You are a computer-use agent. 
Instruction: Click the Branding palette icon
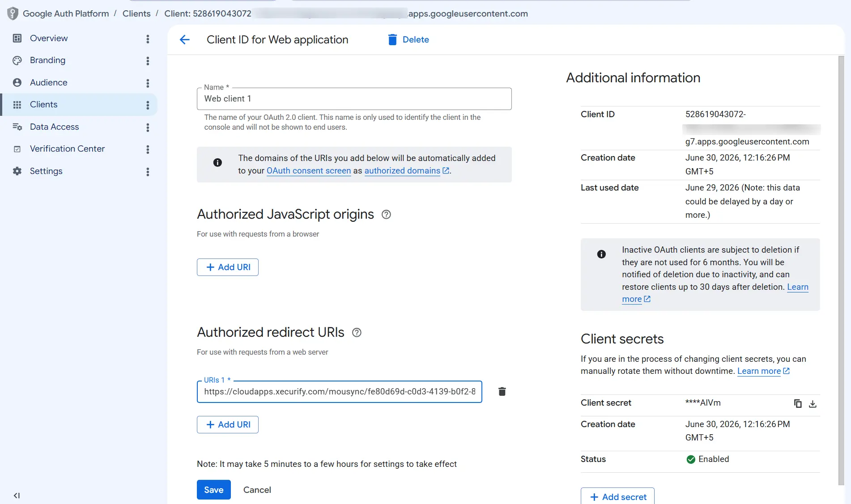(17, 60)
